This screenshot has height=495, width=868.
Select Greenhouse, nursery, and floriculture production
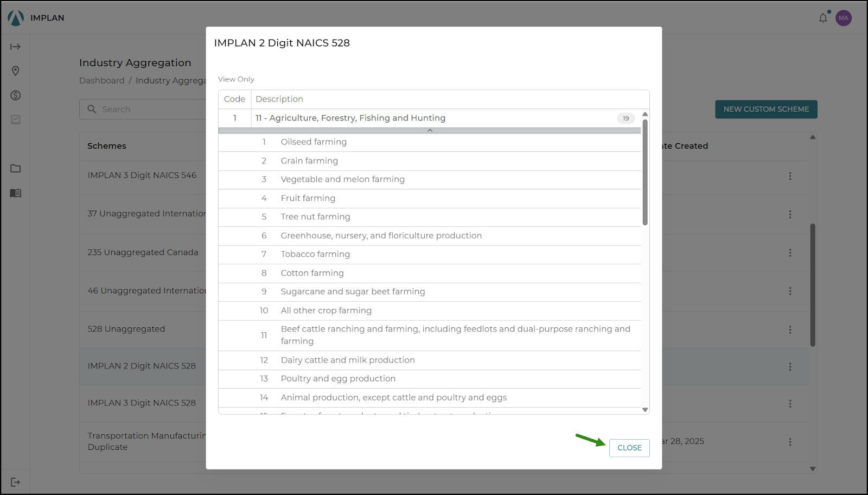point(430,236)
